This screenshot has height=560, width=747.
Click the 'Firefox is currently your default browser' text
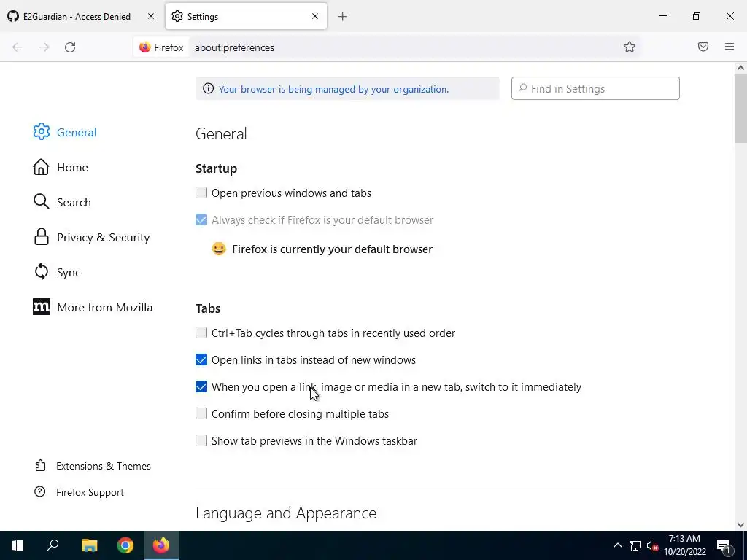[332, 249]
